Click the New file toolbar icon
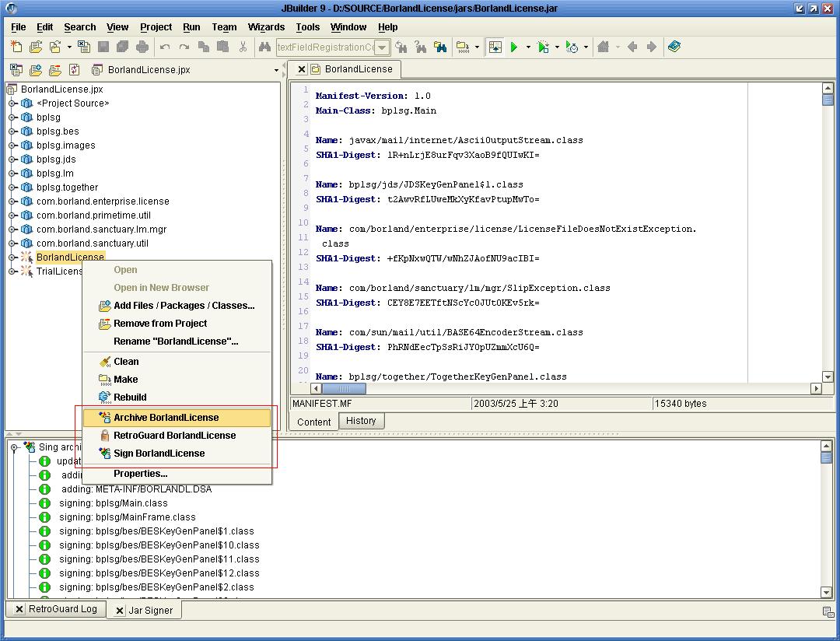Screen dimensions: 840x641 pos(16,47)
